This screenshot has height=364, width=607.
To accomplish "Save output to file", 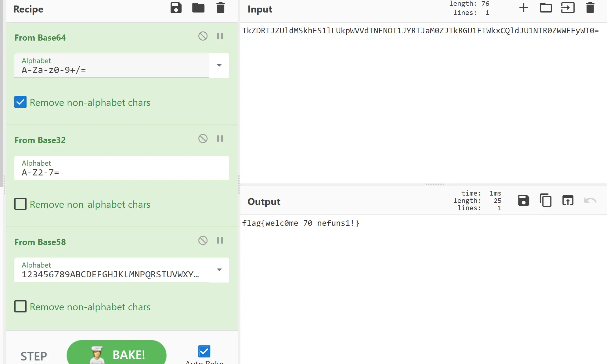I will (523, 200).
